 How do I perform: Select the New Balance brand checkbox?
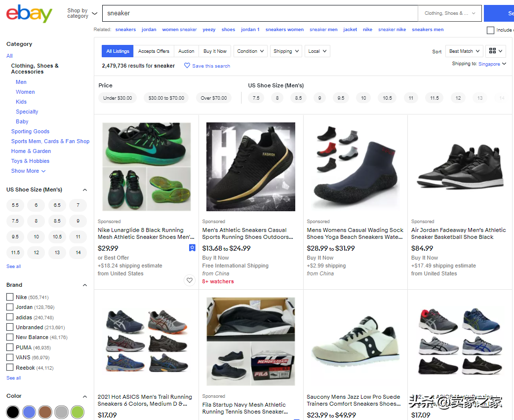pyautogui.click(x=10, y=337)
